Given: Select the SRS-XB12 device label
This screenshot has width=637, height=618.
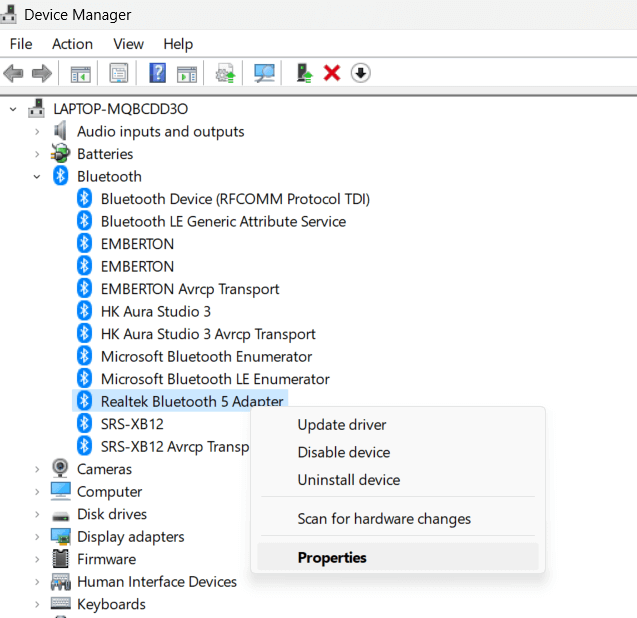Looking at the screenshot, I should [x=132, y=424].
